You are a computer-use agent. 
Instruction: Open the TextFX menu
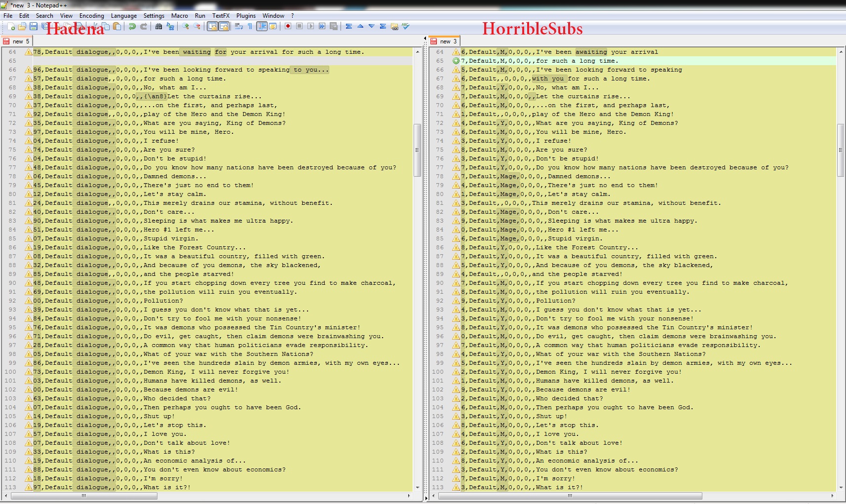tap(221, 16)
